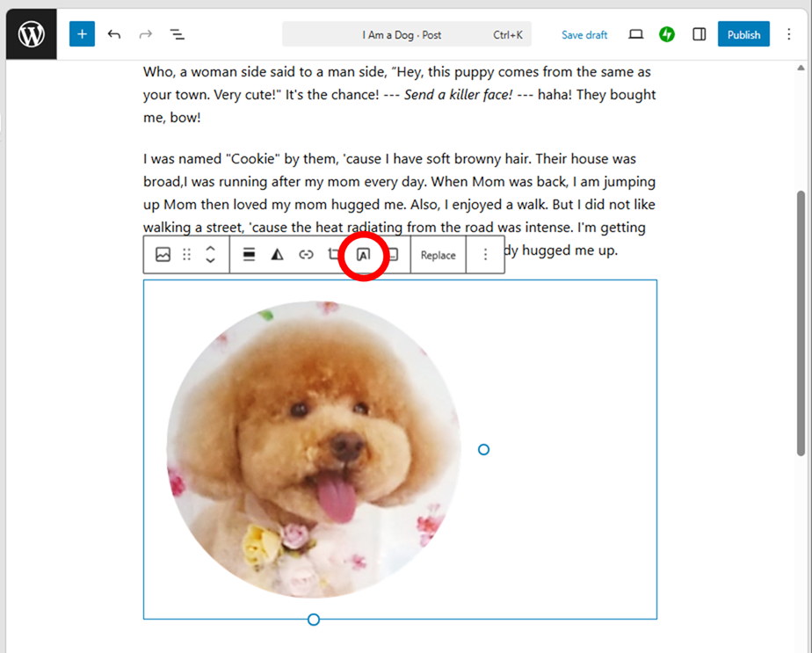This screenshot has height=653, width=812.
Task: Click the Replace image button
Action: point(439,255)
